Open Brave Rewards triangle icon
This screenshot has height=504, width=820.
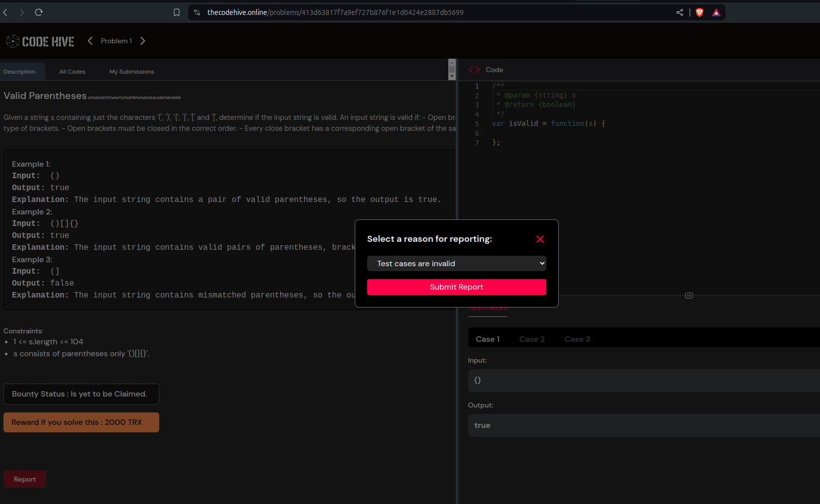click(x=717, y=12)
